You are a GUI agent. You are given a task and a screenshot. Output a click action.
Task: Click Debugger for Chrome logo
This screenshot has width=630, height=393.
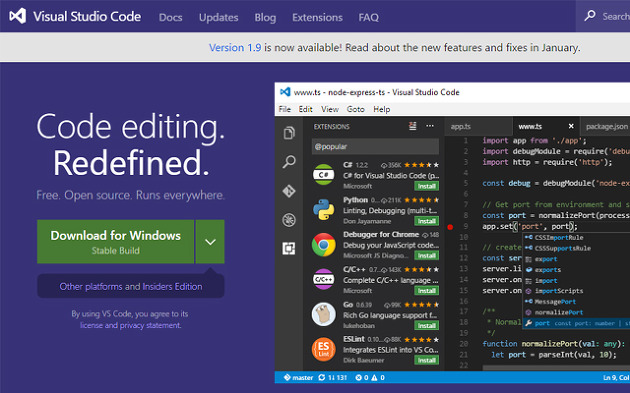323,244
